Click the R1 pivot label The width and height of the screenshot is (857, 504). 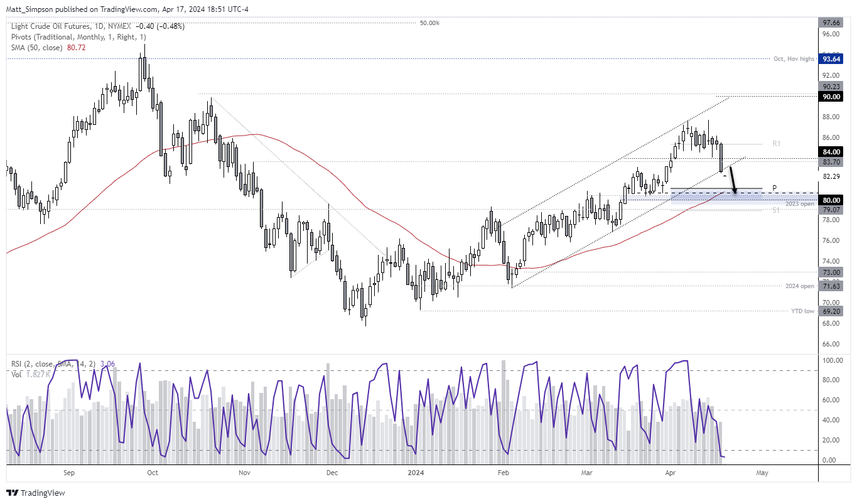coord(776,144)
